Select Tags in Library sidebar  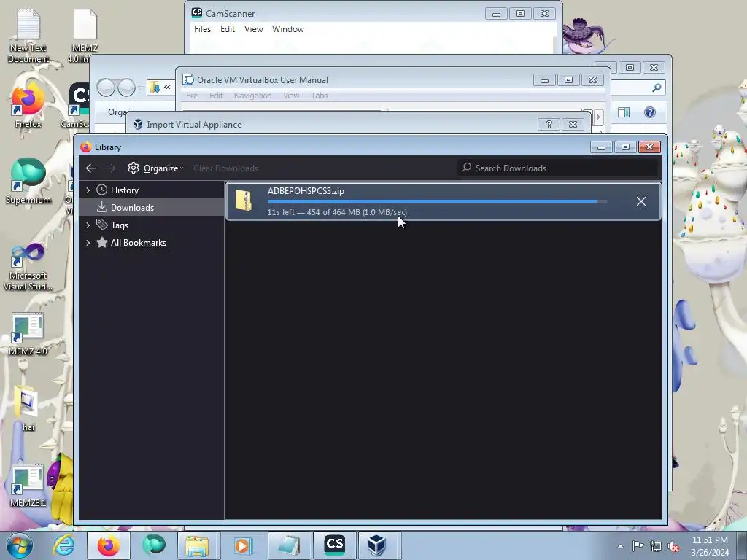click(120, 225)
